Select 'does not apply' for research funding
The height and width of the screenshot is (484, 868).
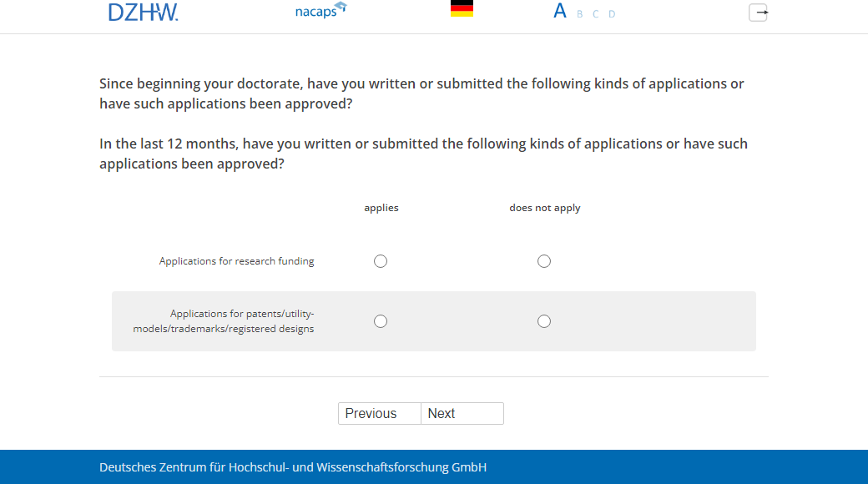(544, 261)
